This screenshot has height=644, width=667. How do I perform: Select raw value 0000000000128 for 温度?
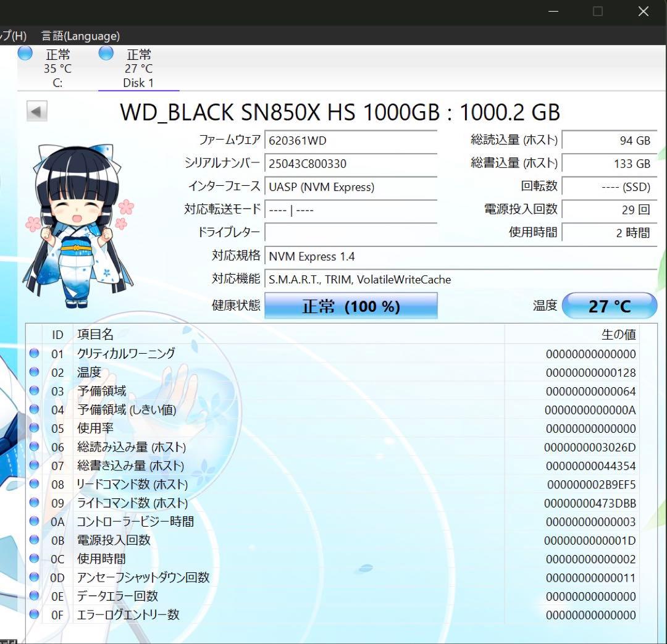591,372
